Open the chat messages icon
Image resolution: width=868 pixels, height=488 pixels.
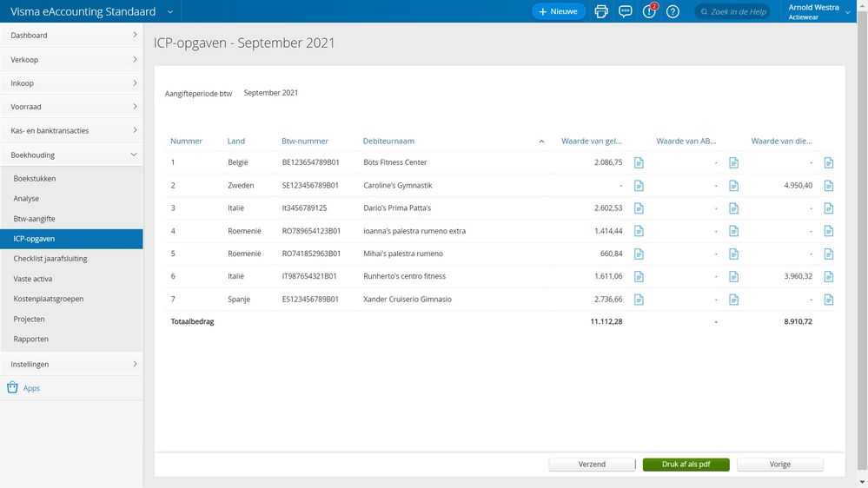[x=625, y=11]
